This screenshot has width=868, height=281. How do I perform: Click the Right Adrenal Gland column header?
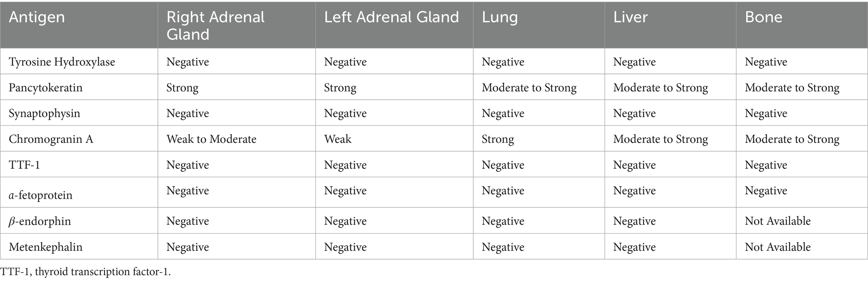[x=215, y=25]
